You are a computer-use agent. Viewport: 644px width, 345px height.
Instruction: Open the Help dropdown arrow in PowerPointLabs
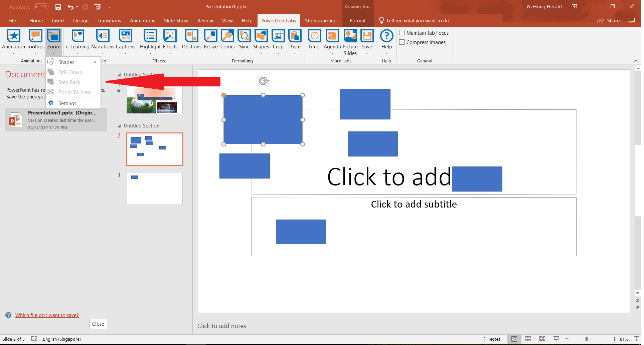(x=386, y=52)
